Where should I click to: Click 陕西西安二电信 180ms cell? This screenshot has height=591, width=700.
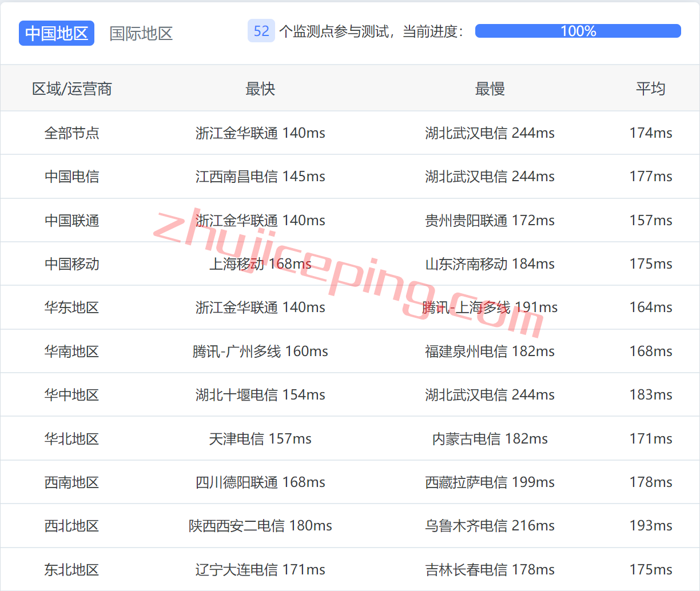point(260,525)
